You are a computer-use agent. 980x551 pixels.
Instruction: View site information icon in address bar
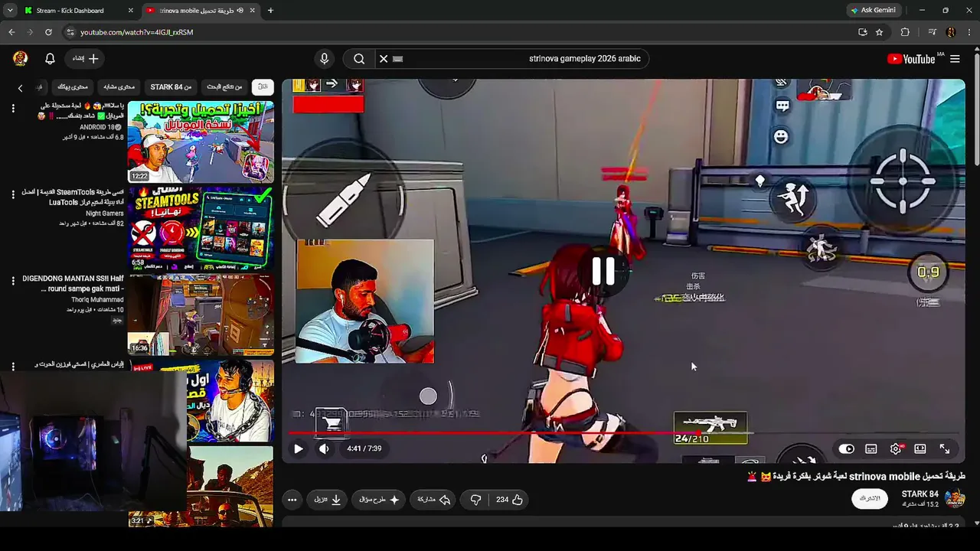click(70, 32)
